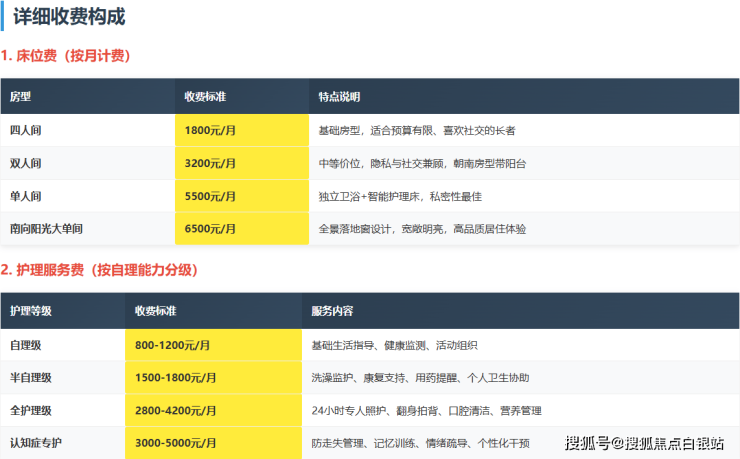Screen dimensions: 740x459
Task: Select the 自理级 care level cell
Action: (x=25, y=345)
